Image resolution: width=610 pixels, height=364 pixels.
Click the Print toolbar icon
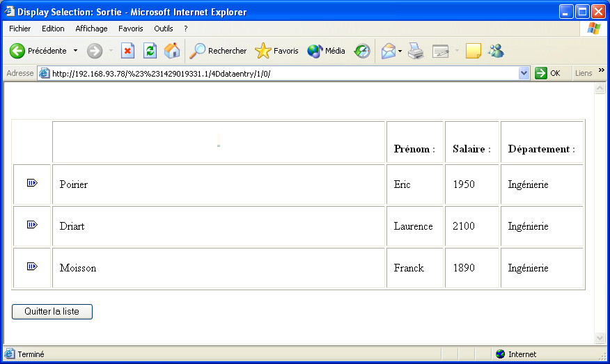pyautogui.click(x=416, y=51)
